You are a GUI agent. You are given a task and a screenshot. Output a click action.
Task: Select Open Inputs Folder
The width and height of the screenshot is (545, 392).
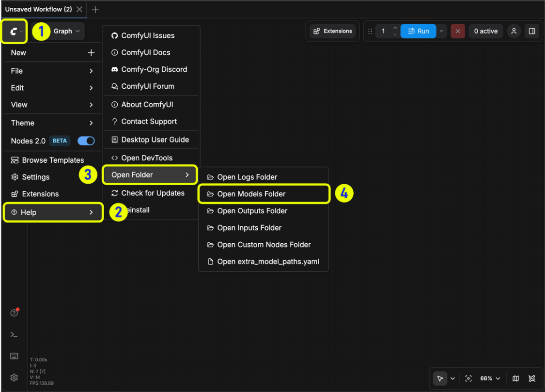click(x=263, y=228)
